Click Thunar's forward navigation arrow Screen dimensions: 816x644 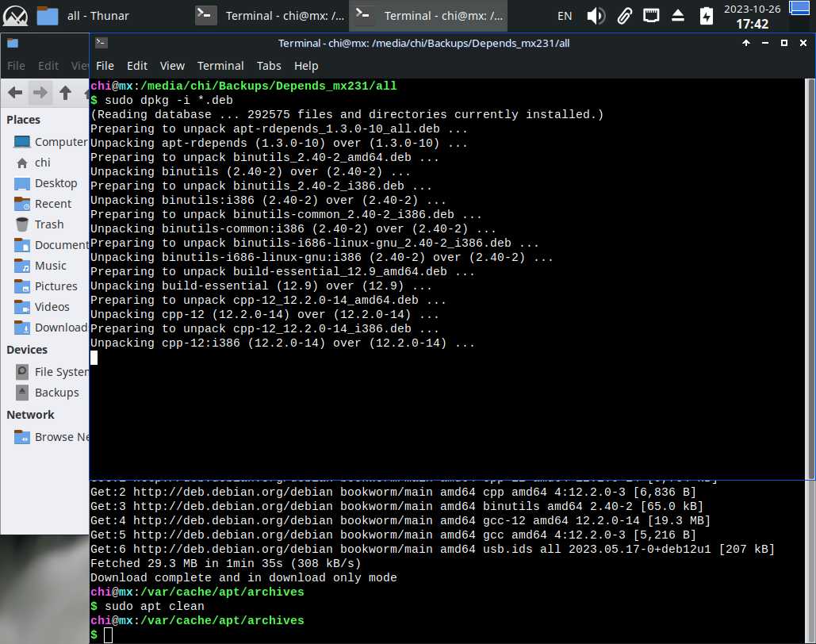coord(40,93)
